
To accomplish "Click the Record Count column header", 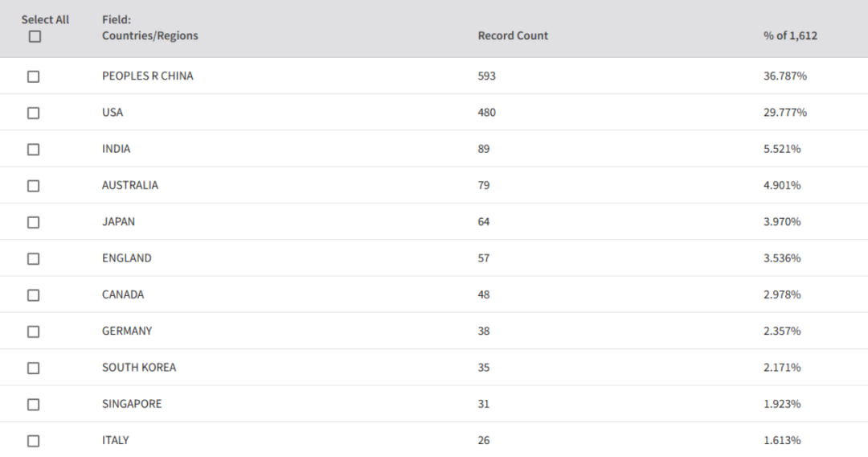I will pyautogui.click(x=513, y=35).
